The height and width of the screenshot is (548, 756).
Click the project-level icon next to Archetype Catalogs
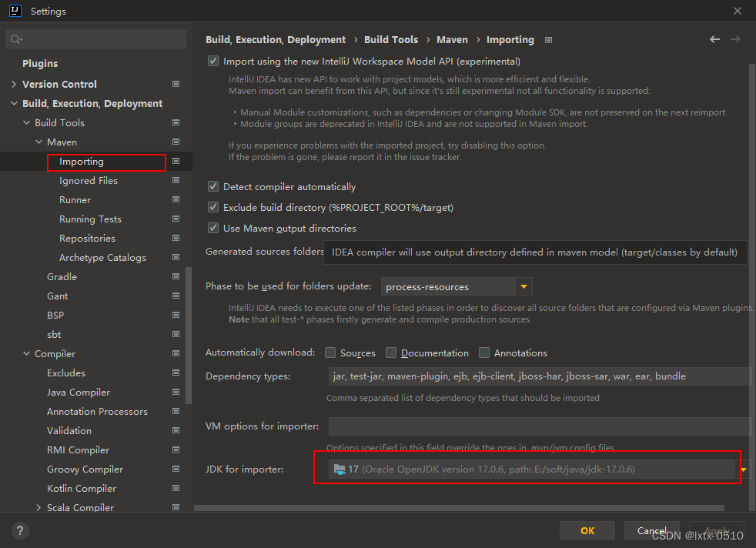click(176, 257)
